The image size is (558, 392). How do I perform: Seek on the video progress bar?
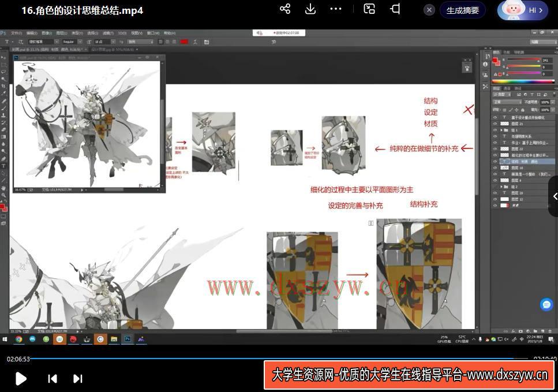coord(279,359)
